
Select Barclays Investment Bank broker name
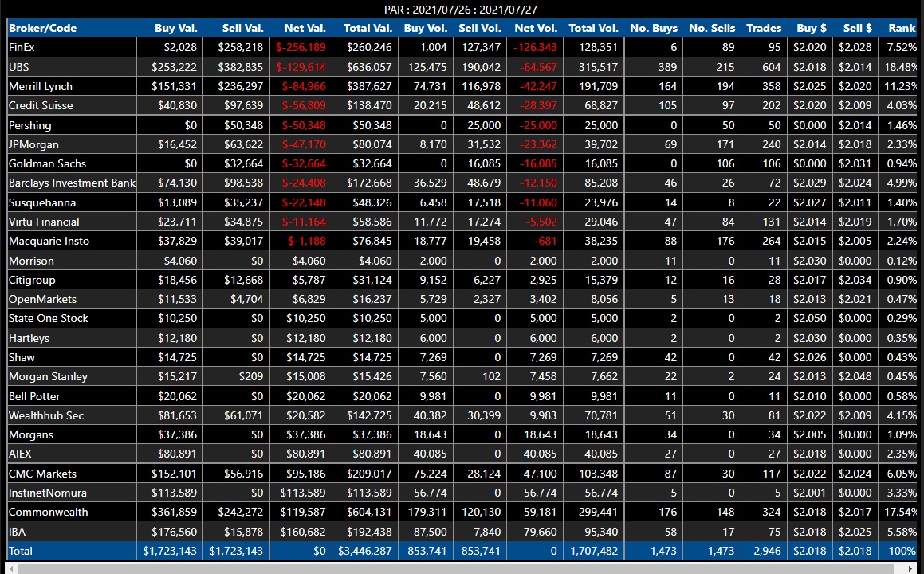[72, 183]
